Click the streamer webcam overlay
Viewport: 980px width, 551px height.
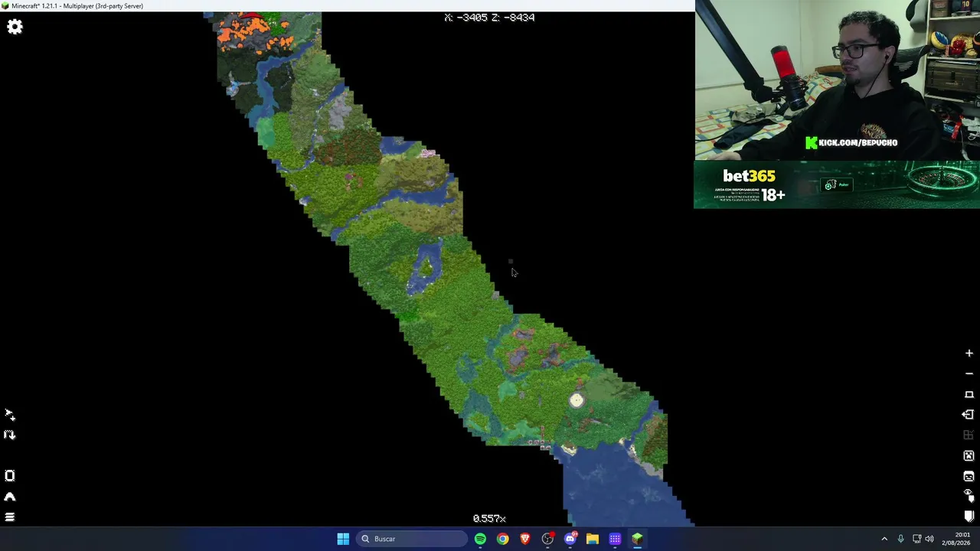(x=837, y=80)
